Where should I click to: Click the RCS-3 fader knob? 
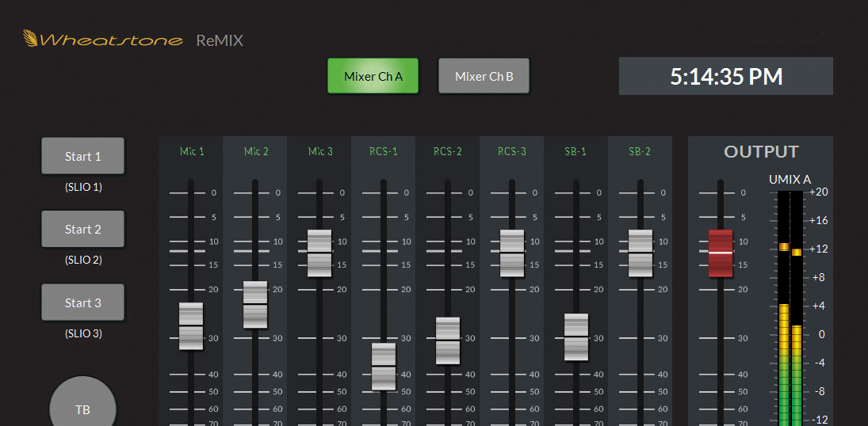tap(512, 253)
